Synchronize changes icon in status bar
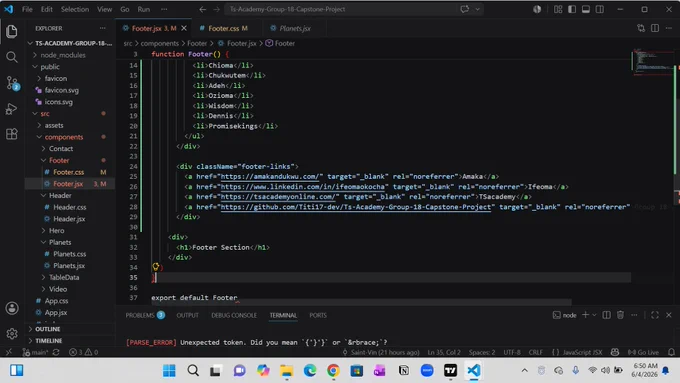Viewport: 680px width, 383px height. point(56,352)
